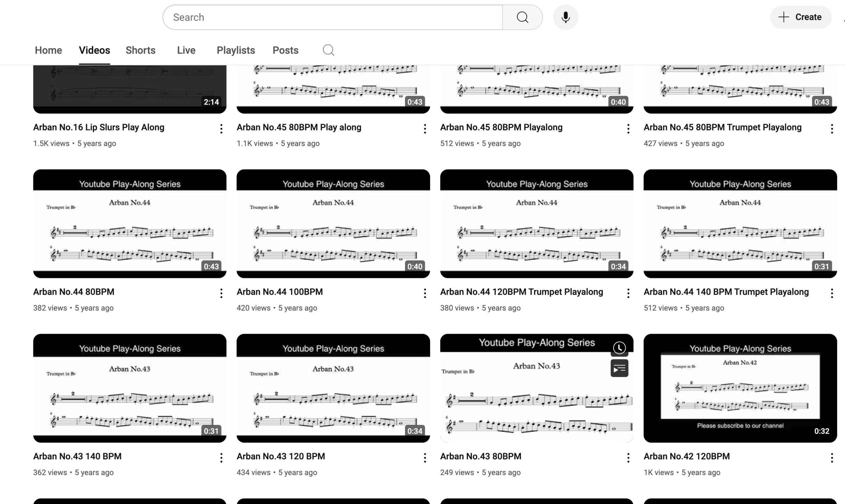Open Arban No.43 80BPM title link
This screenshot has height=504, width=845.
pos(481,456)
